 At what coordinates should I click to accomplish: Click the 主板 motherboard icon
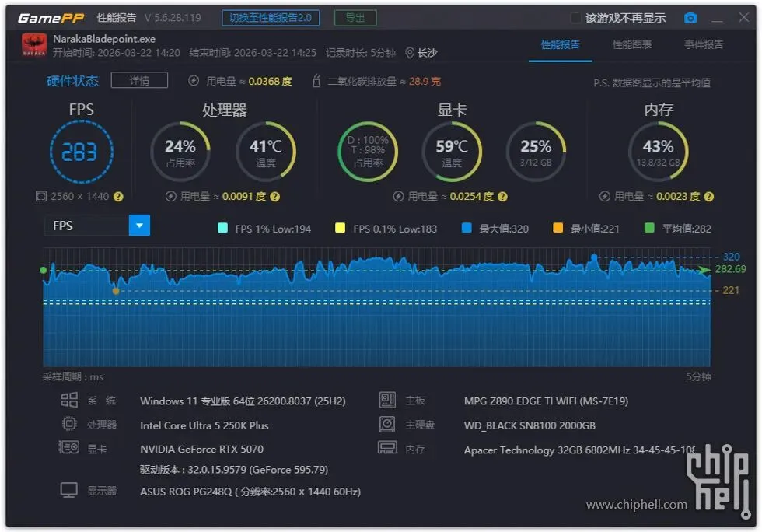click(x=388, y=400)
